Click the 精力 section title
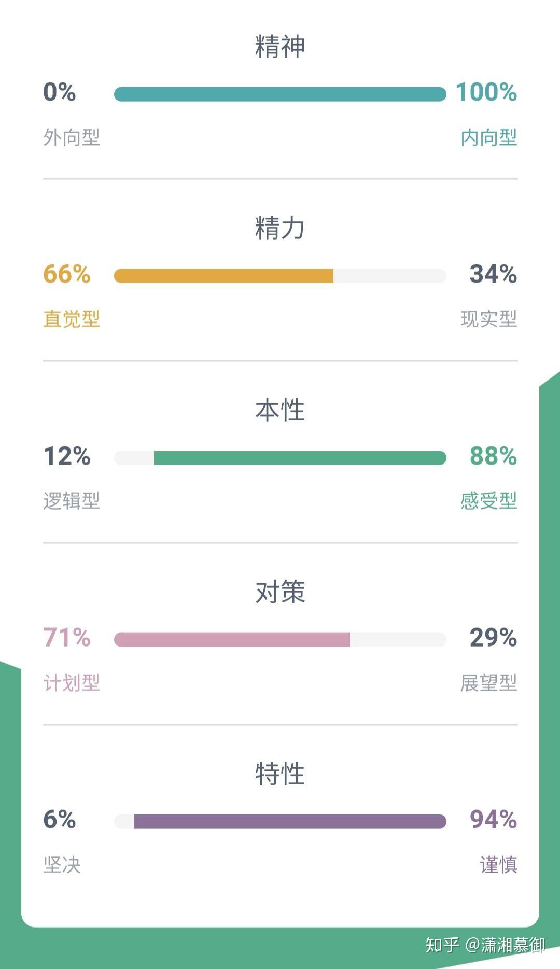The height and width of the screenshot is (969, 560). pos(280,228)
